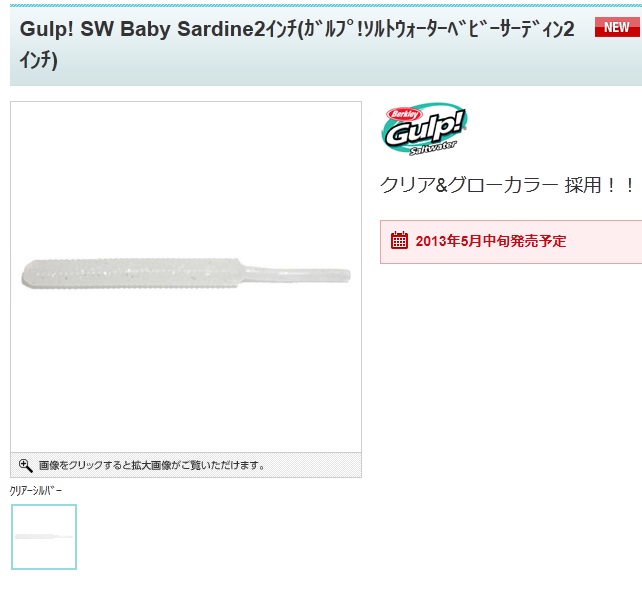Viewport: 642px width, 602px height.
Task: Click the ribbed body of the lure
Action: (x=131, y=273)
